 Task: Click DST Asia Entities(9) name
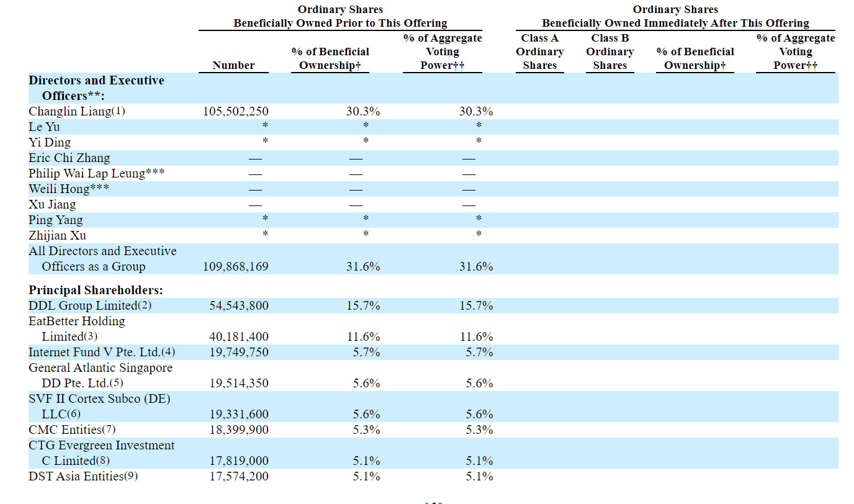tap(83, 476)
